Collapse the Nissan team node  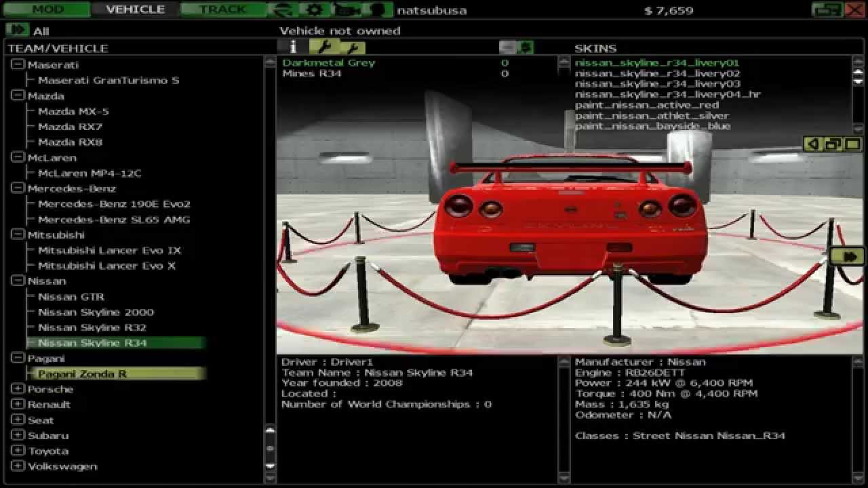pyautogui.click(x=18, y=281)
